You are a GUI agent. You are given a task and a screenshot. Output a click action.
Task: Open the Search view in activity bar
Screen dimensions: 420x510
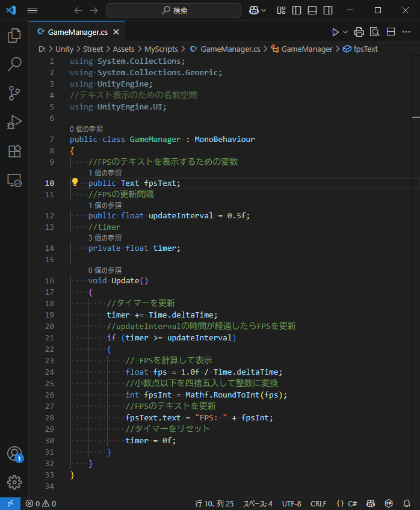[14, 64]
